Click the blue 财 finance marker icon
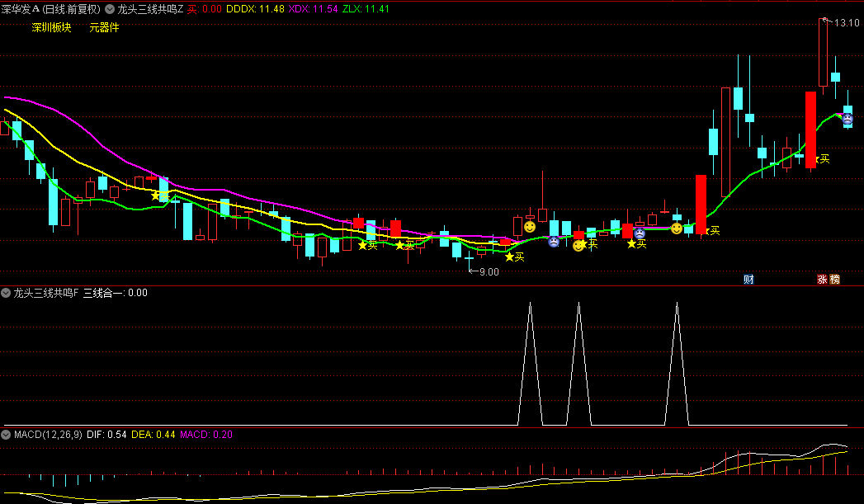 pos(748,280)
